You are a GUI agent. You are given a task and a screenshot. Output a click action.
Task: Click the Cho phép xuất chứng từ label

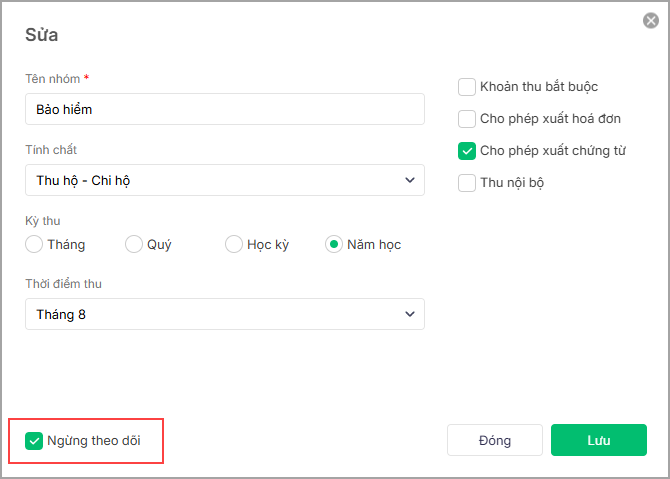[x=553, y=151]
